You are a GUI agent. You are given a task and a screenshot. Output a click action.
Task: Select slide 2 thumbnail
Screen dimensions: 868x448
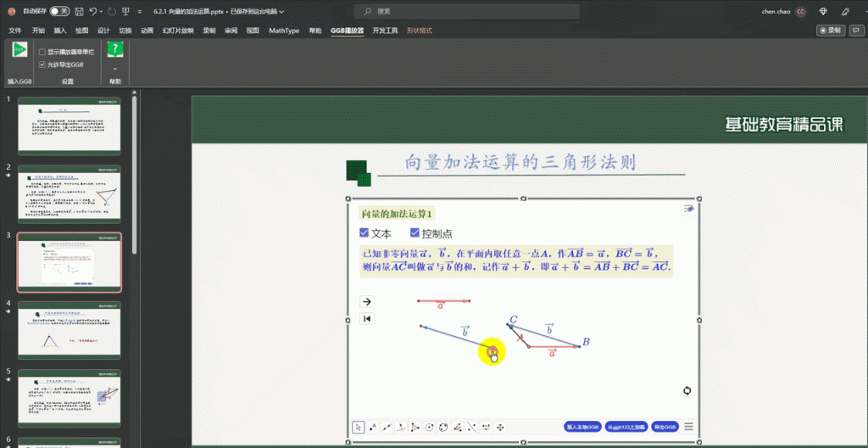[70, 194]
